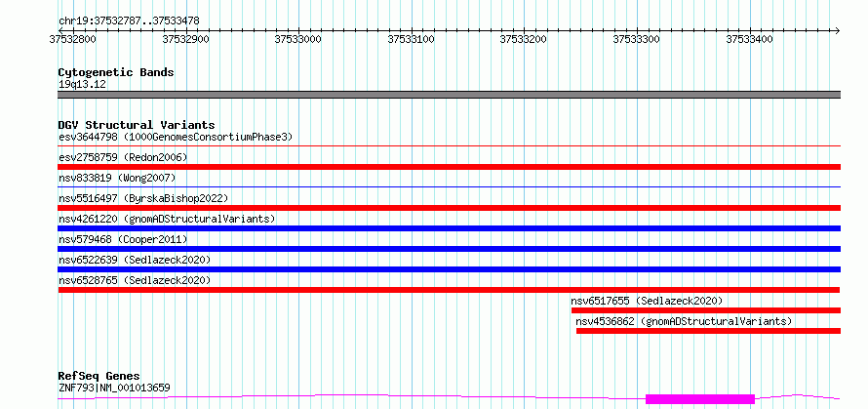868x409 pixels.
Task: Select the red bar under nsv4536862
Action: tap(709, 331)
